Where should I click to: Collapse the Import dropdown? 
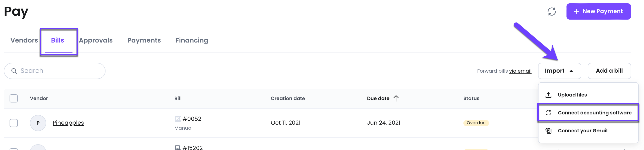point(559,71)
